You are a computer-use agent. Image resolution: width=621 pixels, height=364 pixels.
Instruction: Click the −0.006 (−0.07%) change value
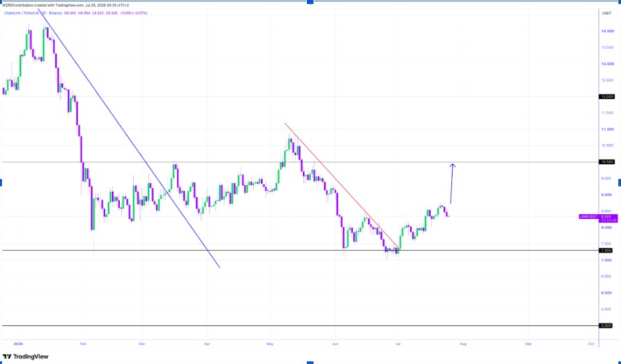[134, 13]
